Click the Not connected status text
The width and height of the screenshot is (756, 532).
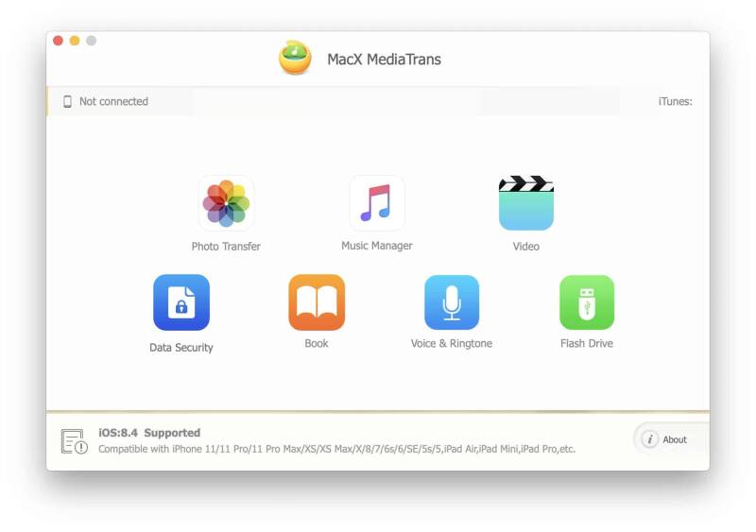point(113,101)
